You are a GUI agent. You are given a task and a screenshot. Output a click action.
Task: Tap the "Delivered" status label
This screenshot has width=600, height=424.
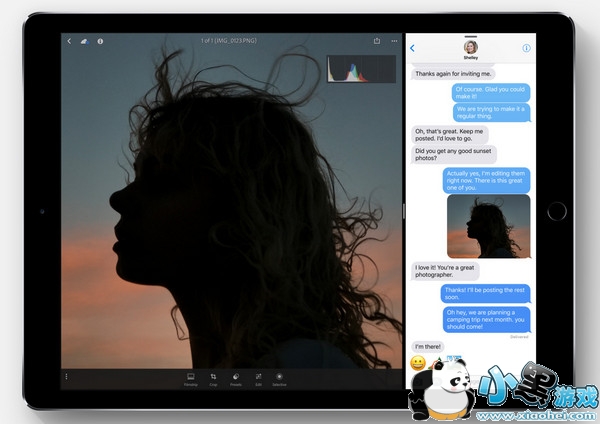pos(519,337)
